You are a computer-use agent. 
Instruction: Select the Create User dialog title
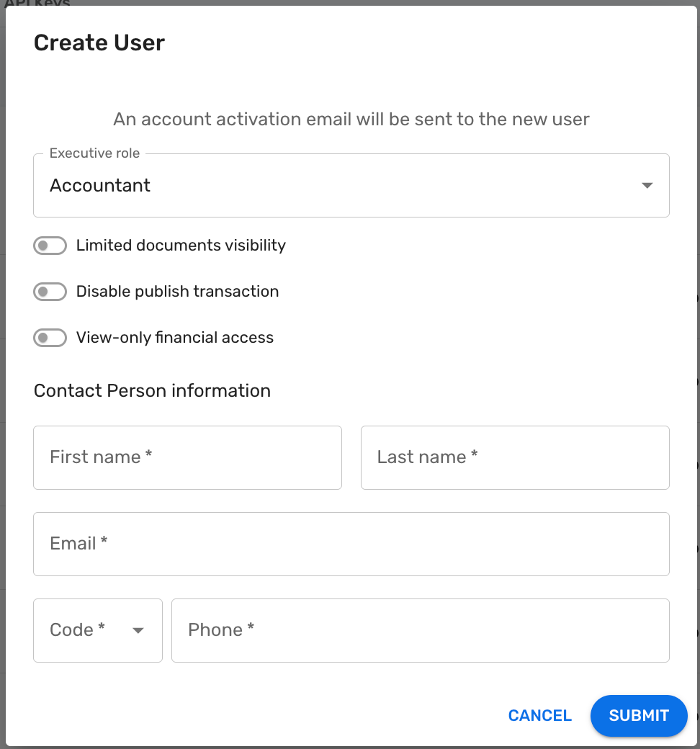click(x=99, y=42)
